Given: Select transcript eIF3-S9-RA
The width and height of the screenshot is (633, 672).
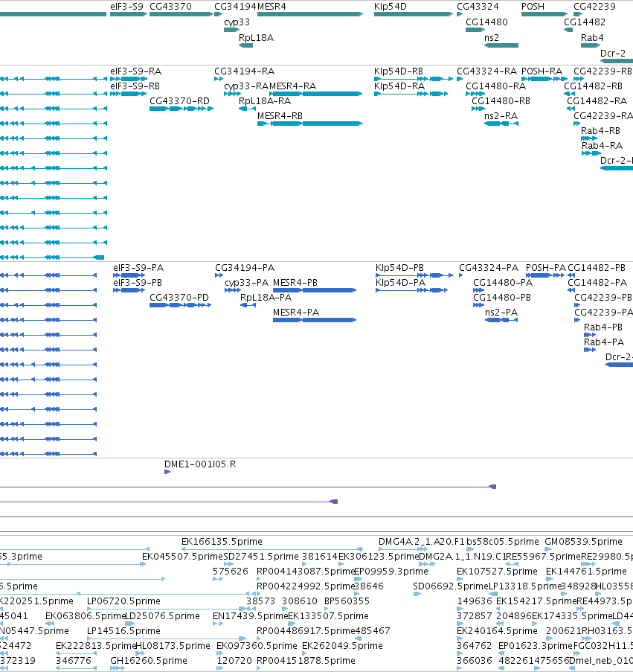Looking at the screenshot, I should click(x=129, y=79).
